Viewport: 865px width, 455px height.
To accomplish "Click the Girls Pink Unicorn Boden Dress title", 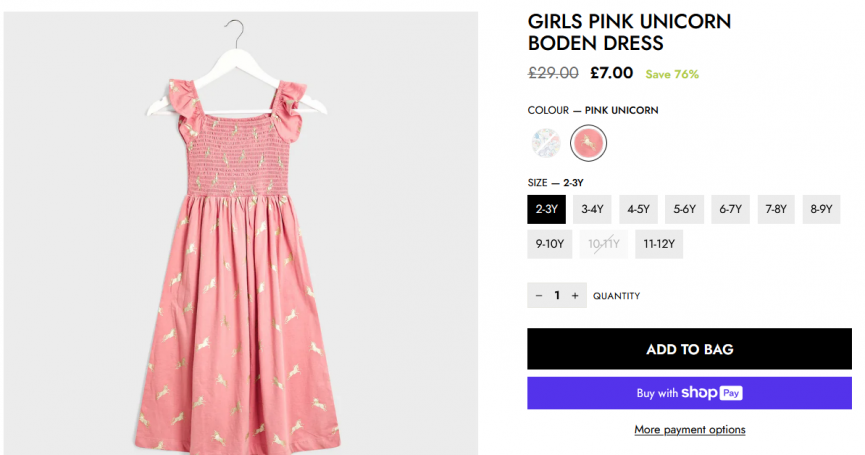I will (x=629, y=32).
